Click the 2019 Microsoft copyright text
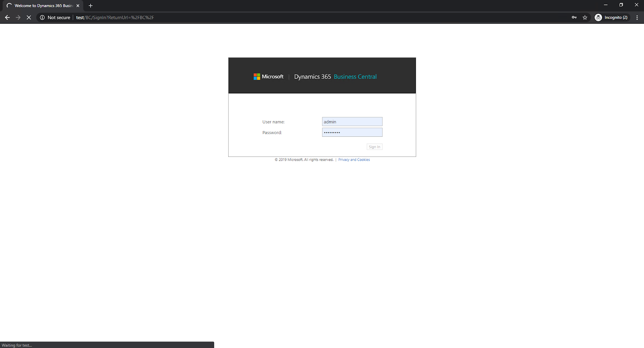This screenshot has height=348, width=644. 304,160
